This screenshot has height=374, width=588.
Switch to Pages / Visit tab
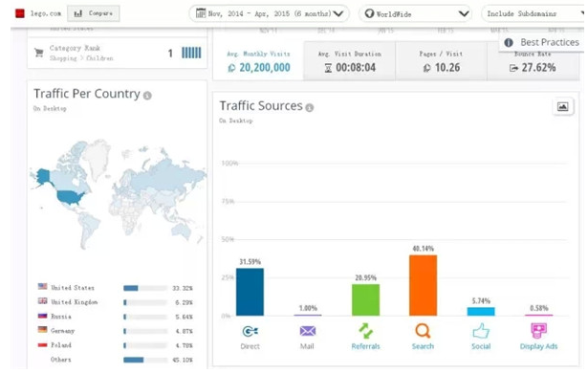(x=441, y=61)
